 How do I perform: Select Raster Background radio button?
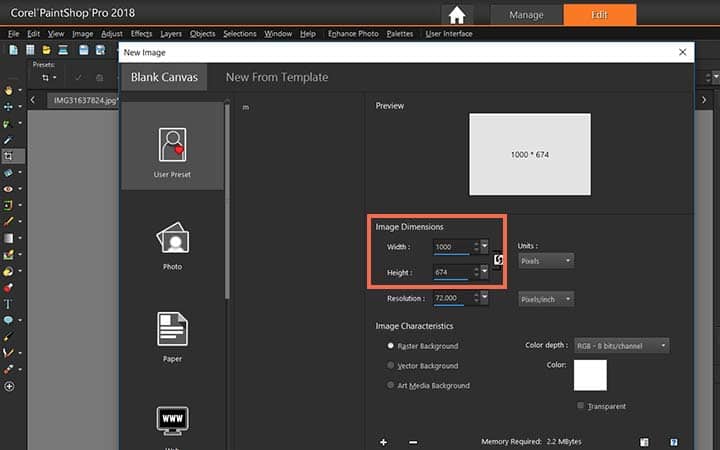coord(390,346)
